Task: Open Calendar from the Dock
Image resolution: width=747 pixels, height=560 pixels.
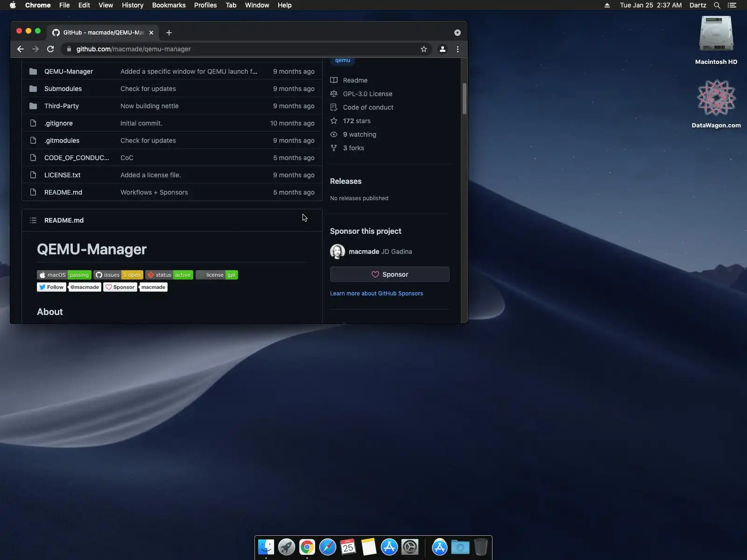Action: pos(348,547)
